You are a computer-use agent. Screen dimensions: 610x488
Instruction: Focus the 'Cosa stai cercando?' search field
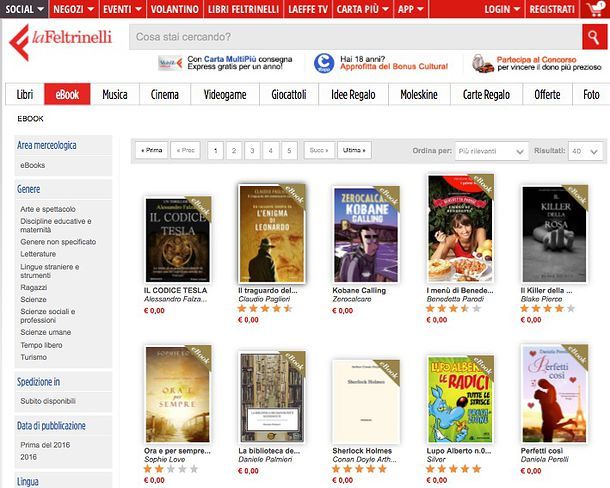356,37
